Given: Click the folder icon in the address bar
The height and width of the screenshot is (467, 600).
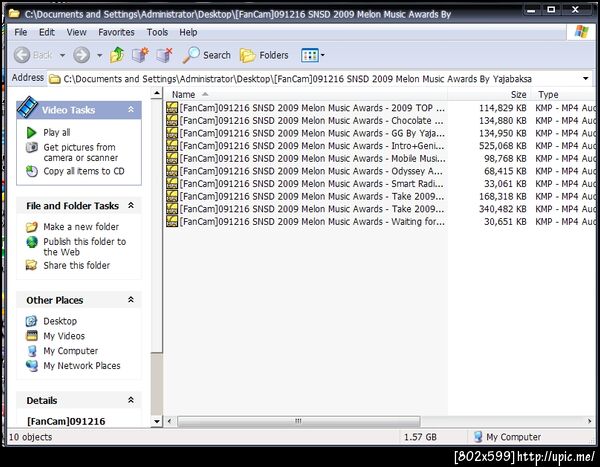Looking at the screenshot, I should pos(55,79).
